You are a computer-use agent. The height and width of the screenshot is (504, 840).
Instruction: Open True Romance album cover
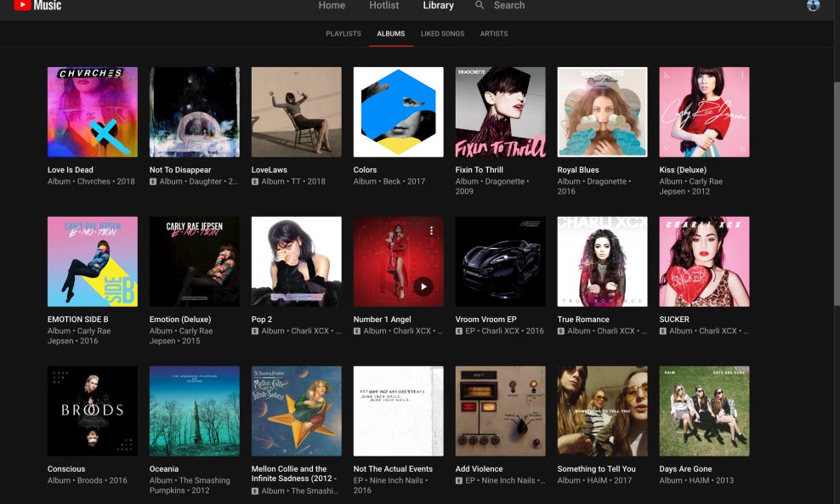602,262
